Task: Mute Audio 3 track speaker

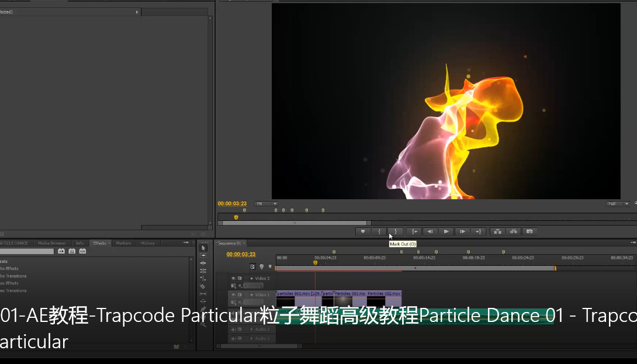Action: coord(233,338)
